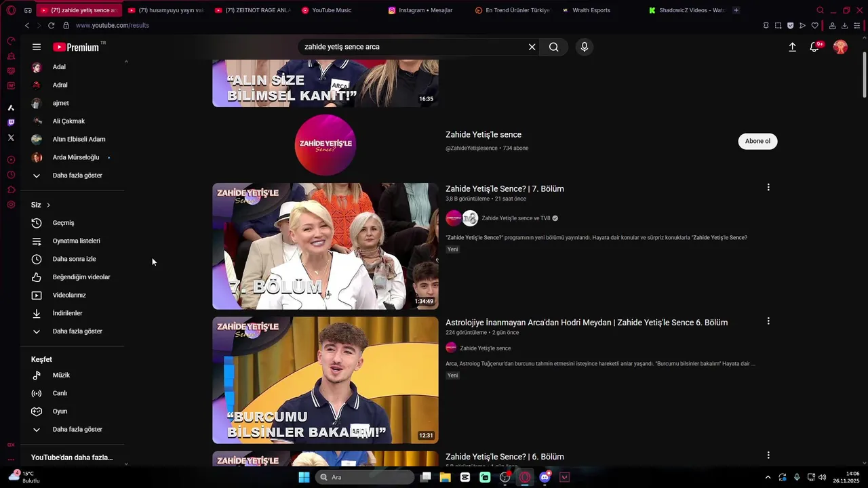Screen dimensions: 868x488
Task: Open Opera easy setup sliders icon
Action: tap(857, 26)
